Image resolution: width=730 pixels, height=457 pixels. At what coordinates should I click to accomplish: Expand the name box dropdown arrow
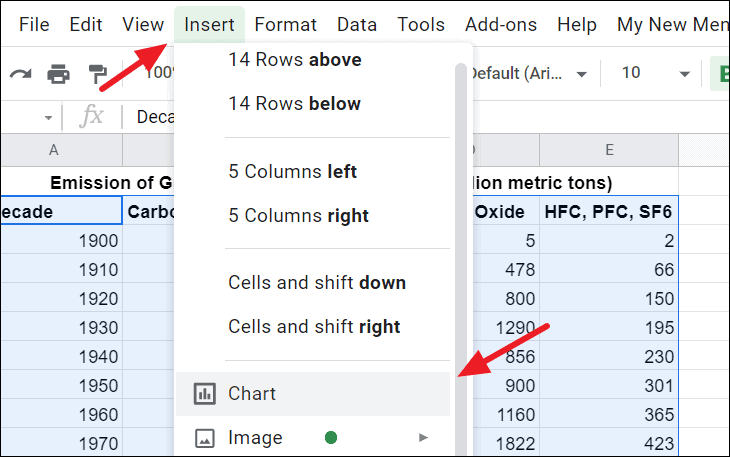[48, 117]
